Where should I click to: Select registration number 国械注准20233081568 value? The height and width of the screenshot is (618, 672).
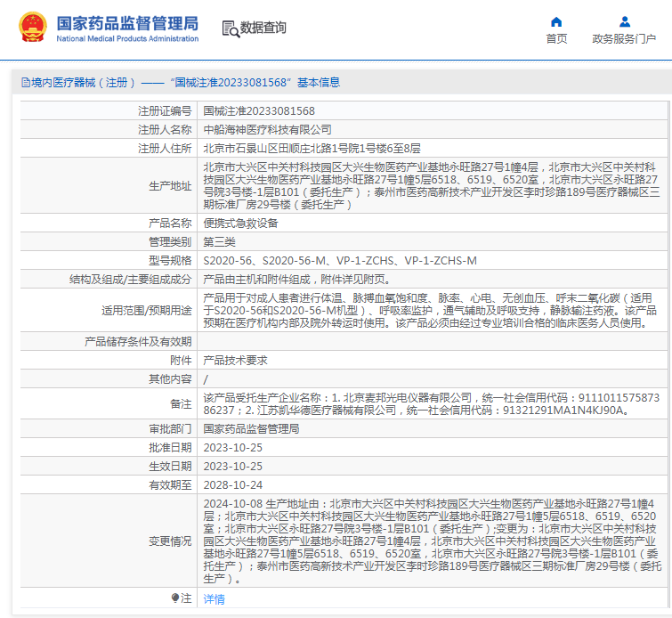[259, 111]
